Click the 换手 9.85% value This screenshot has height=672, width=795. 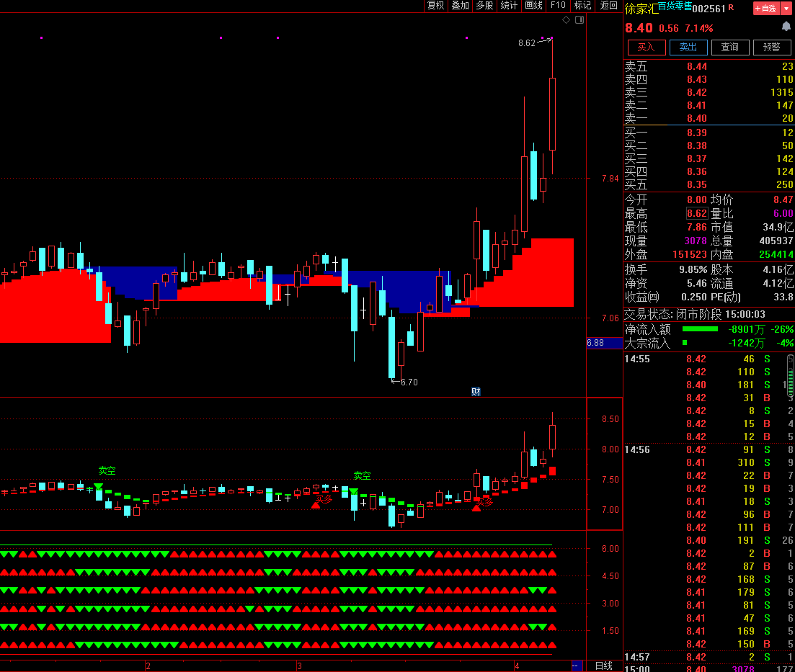tap(693, 269)
